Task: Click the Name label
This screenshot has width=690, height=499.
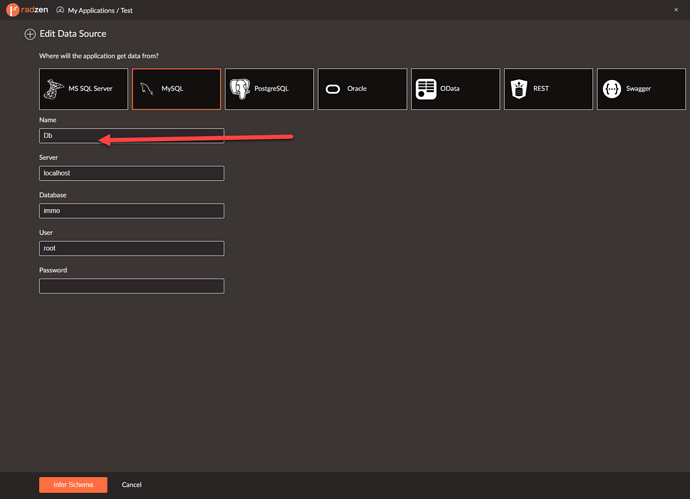Action: coord(48,120)
